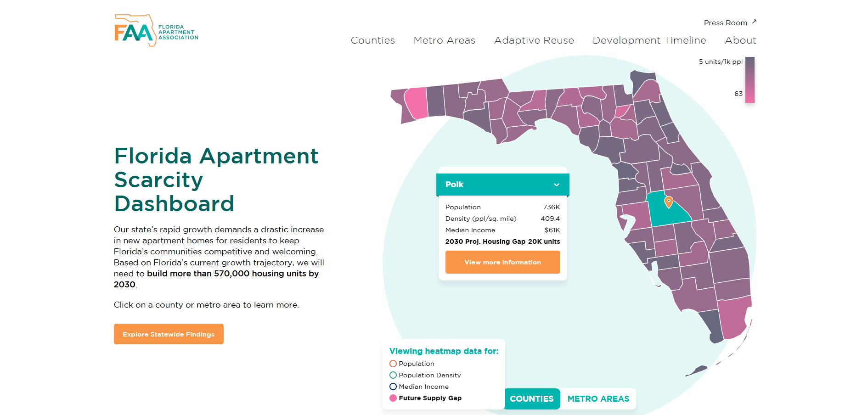The height and width of the screenshot is (415, 868).
Task: Select Population Density heatmap option
Action: 393,375
